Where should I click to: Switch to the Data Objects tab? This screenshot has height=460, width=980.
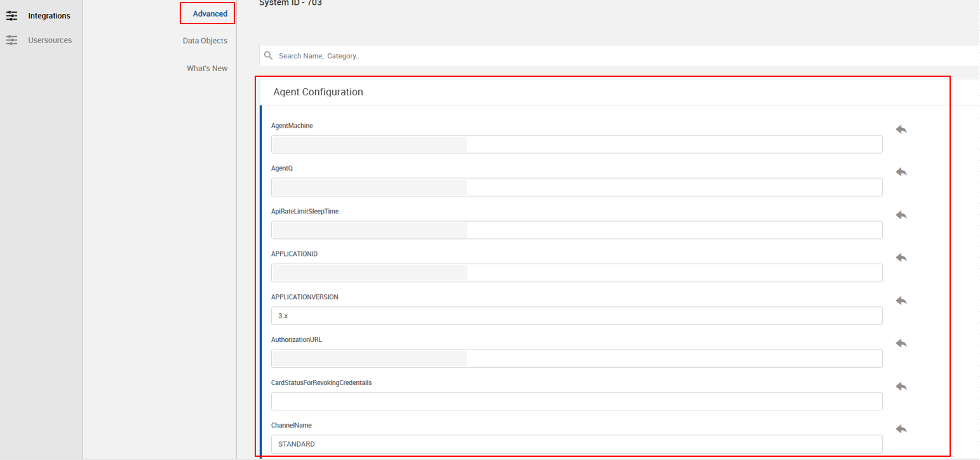click(x=205, y=41)
